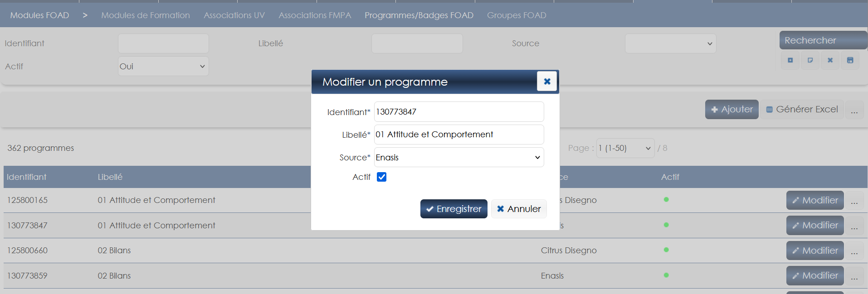Open the ellipsis menu for row 125800660

coord(854,251)
